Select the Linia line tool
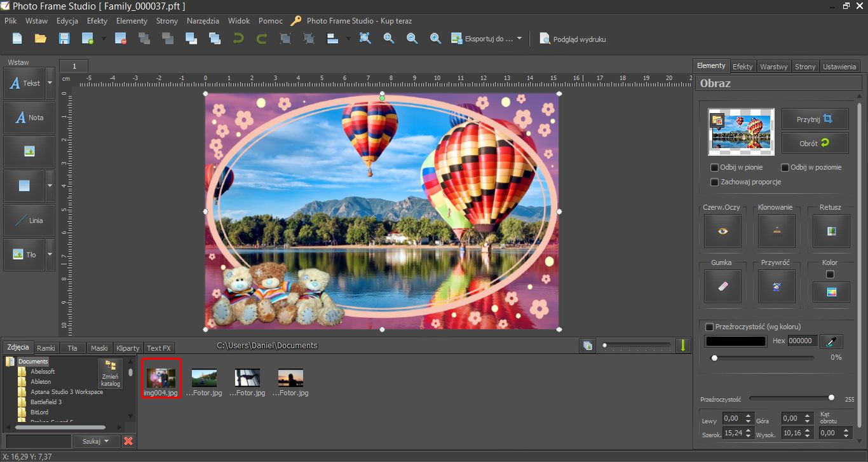868x462 pixels. click(x=29, y=221)
